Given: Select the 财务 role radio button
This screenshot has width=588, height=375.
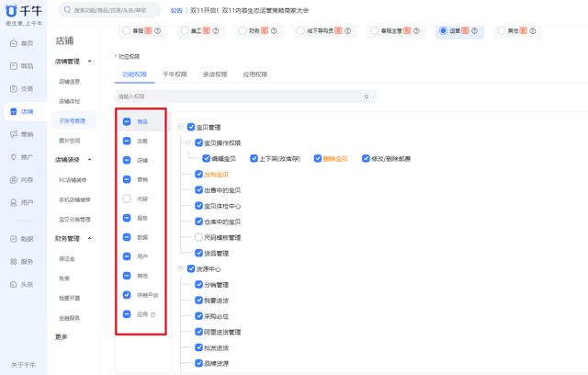Looking at the screenshot, I should (x=243, y=30).
